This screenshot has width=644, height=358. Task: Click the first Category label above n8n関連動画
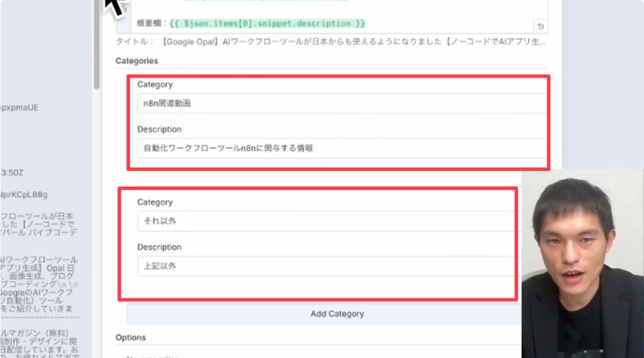(155, 84)
